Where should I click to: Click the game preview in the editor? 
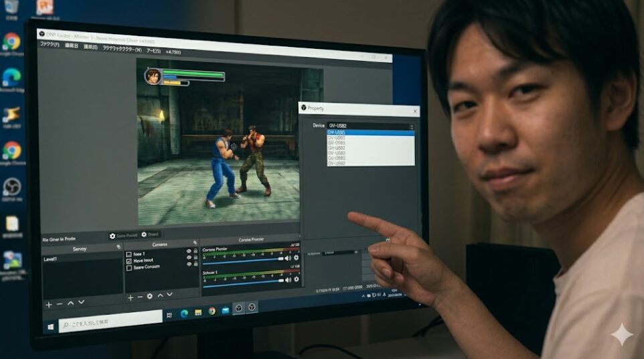click(218, 142)
